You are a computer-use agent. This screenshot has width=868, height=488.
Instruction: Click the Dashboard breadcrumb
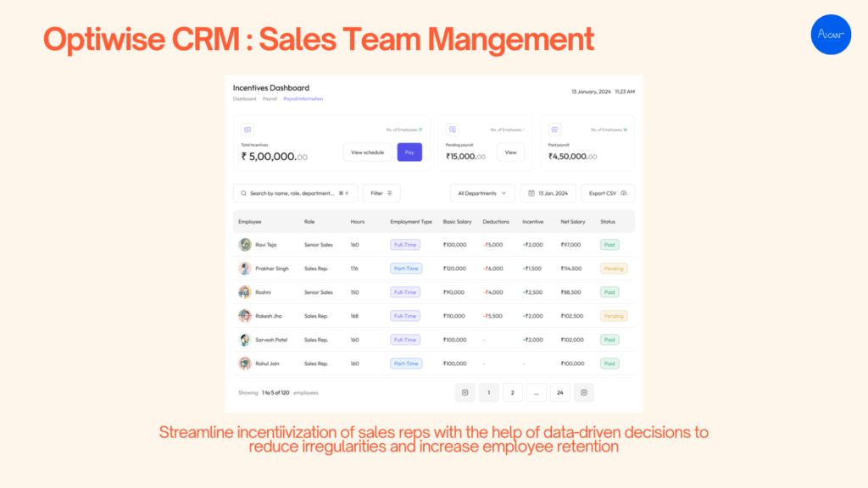(x=244, y=99)
